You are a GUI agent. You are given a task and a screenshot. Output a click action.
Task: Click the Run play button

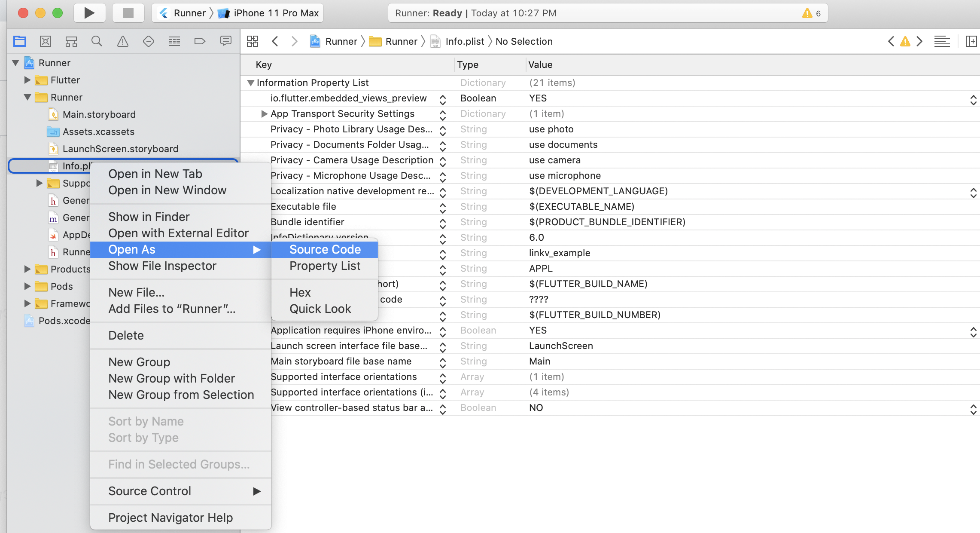[x=89, y=13]
